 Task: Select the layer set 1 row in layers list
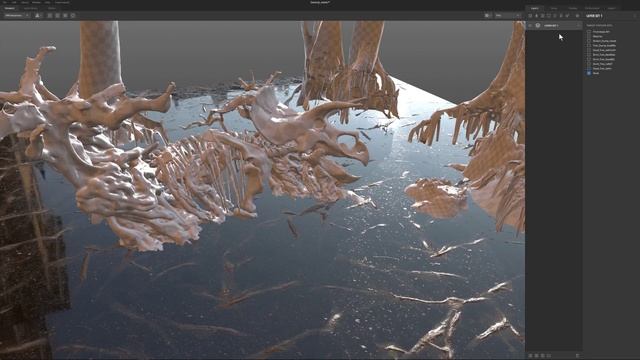click(x=554, y=25)
